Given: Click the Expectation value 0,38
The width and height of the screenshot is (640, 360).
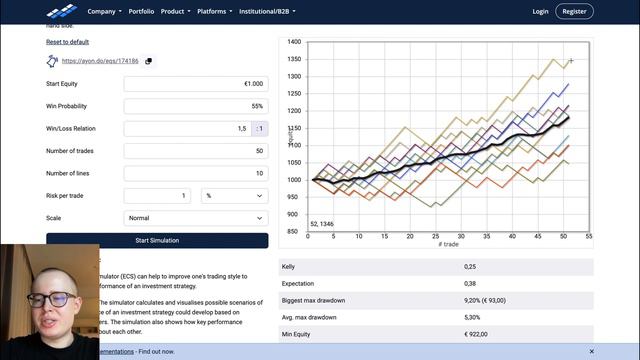Looking at the screenshot, I should 470,283.
